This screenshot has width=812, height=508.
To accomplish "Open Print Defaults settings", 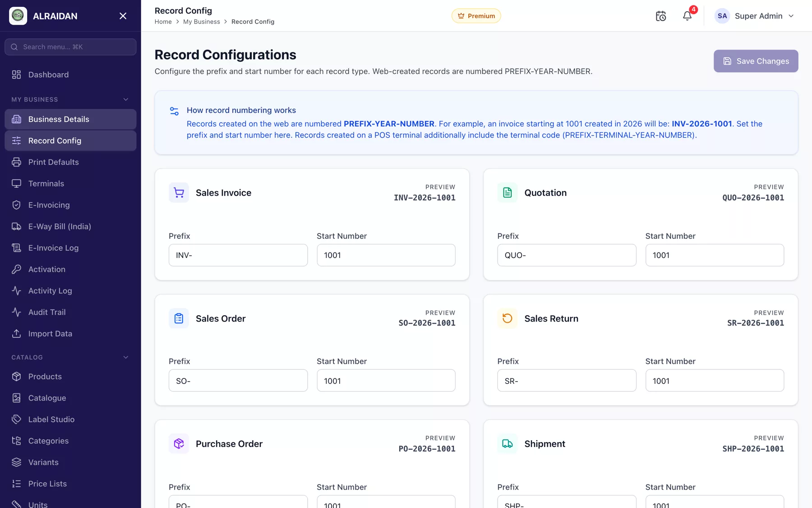I will tap(70, 162).
